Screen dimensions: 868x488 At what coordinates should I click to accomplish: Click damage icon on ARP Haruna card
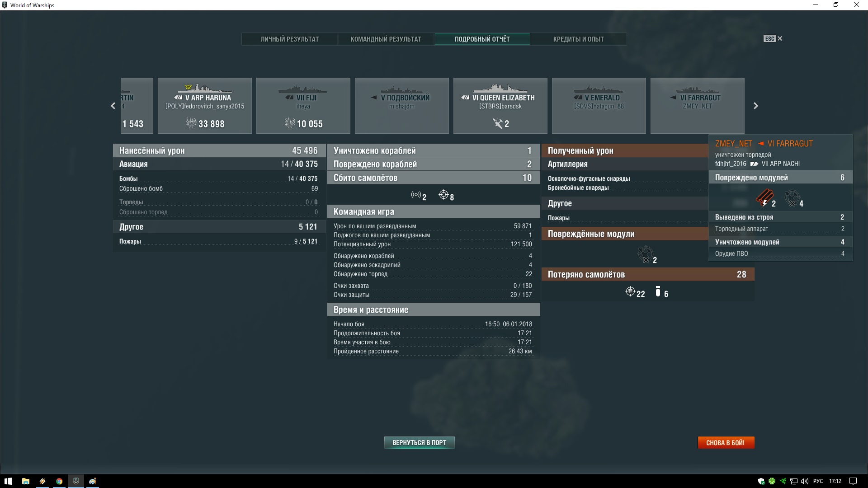[191, 123]
